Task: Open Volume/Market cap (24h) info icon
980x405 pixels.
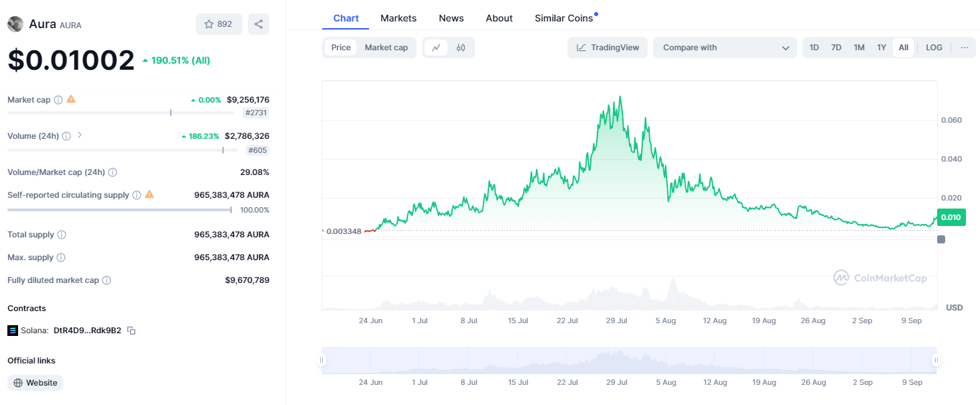Action: (113, 172)
